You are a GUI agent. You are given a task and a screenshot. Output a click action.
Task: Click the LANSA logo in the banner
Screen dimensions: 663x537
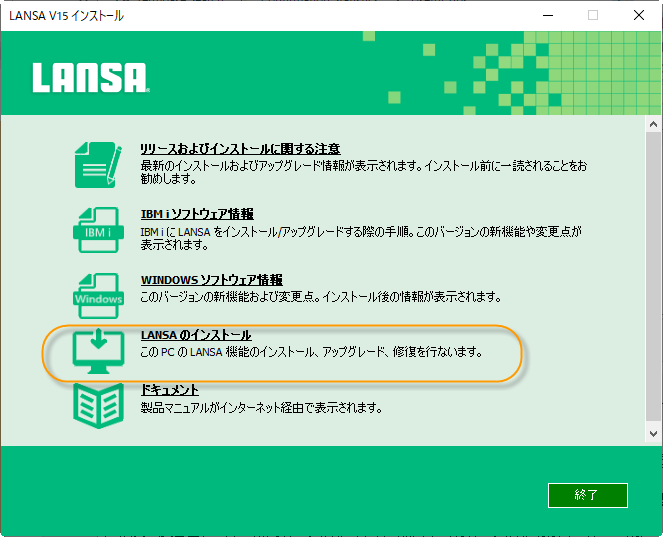click(x=91, y=78)
